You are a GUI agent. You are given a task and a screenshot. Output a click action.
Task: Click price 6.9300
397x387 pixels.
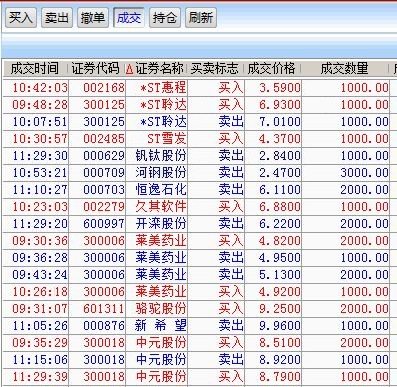tap(280, 105)
